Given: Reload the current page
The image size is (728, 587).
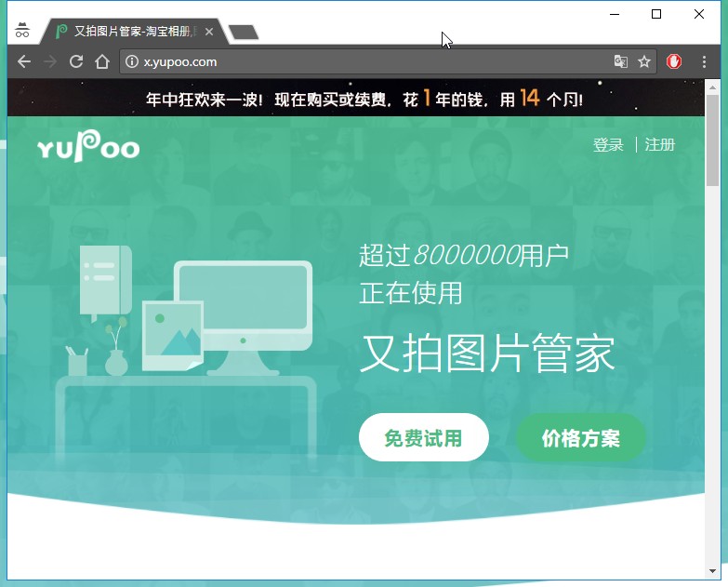Looking at the screenshot, I should 76,61.
